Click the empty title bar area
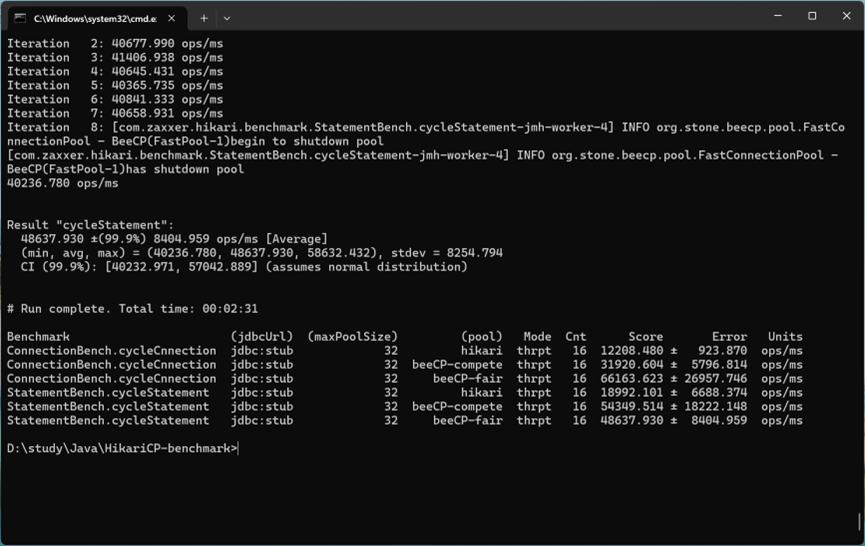 click(x=496, y=17)
